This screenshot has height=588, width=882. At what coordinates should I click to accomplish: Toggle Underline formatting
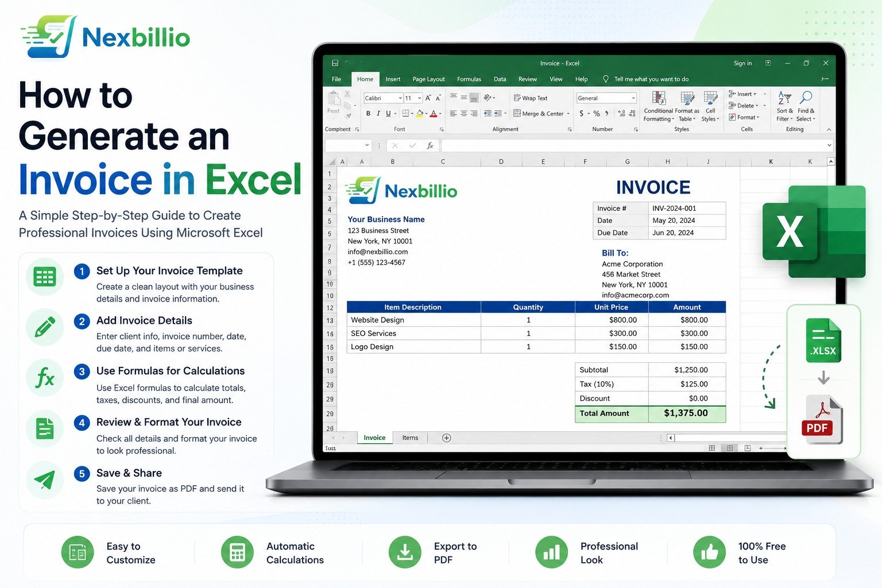[x=388, y=114]
